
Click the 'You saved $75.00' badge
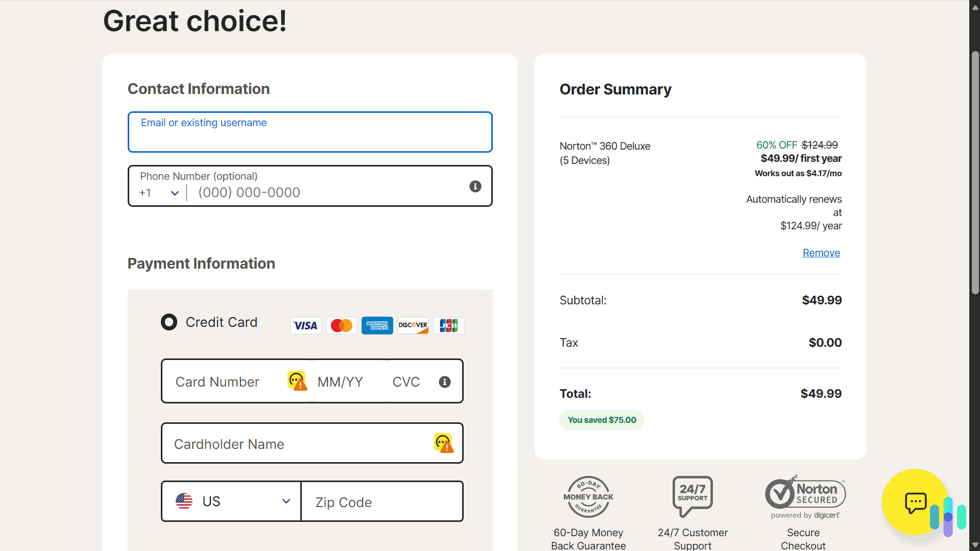click(602, 420)
